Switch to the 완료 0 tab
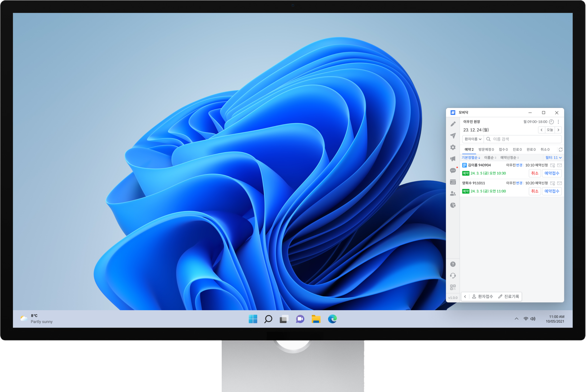The image size is (586, 392). coord(531,150)
